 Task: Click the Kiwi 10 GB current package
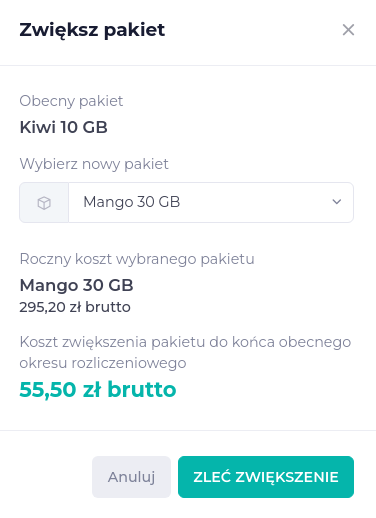(x=64, y=127)
